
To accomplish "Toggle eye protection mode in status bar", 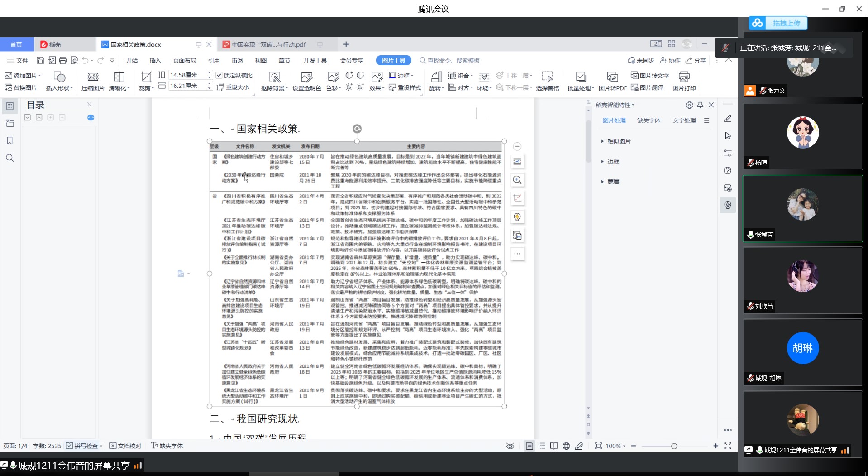I will pyautogui.click(x=510, y=446).
